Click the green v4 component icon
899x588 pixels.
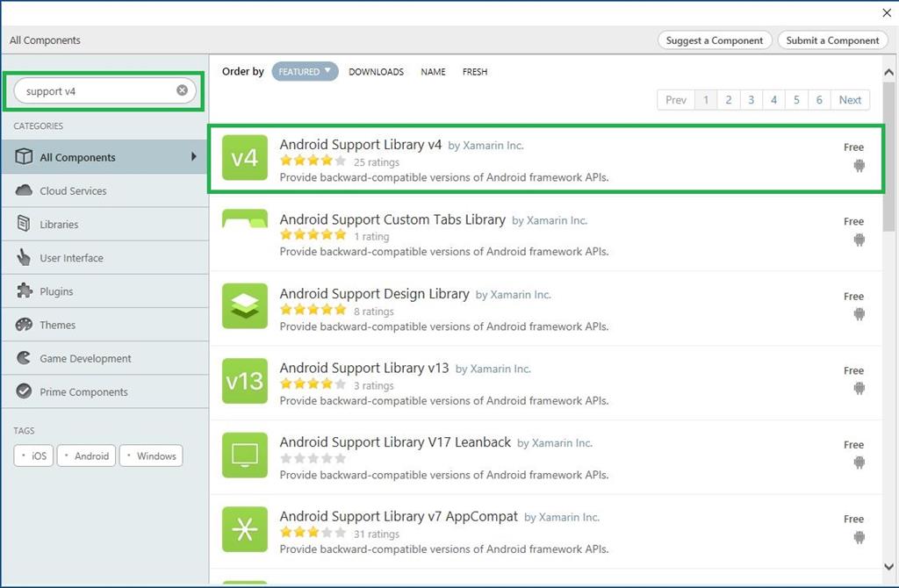245,158
